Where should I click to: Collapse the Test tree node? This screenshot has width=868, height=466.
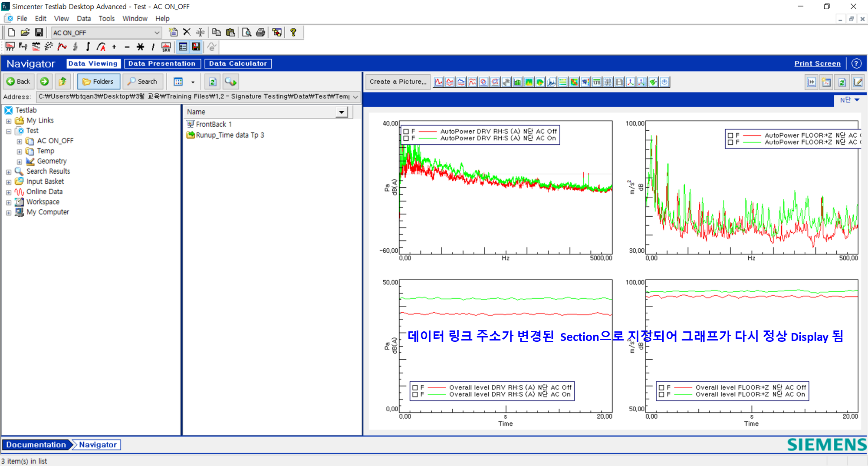point(9,131)
